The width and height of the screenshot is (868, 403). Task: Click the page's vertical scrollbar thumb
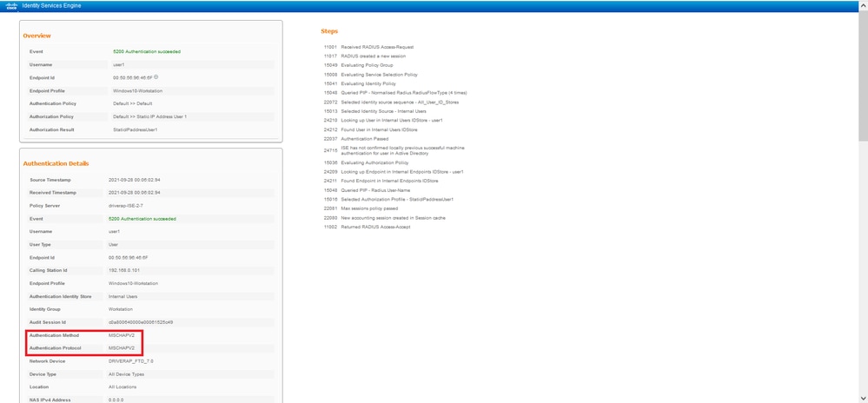[863, 76]
